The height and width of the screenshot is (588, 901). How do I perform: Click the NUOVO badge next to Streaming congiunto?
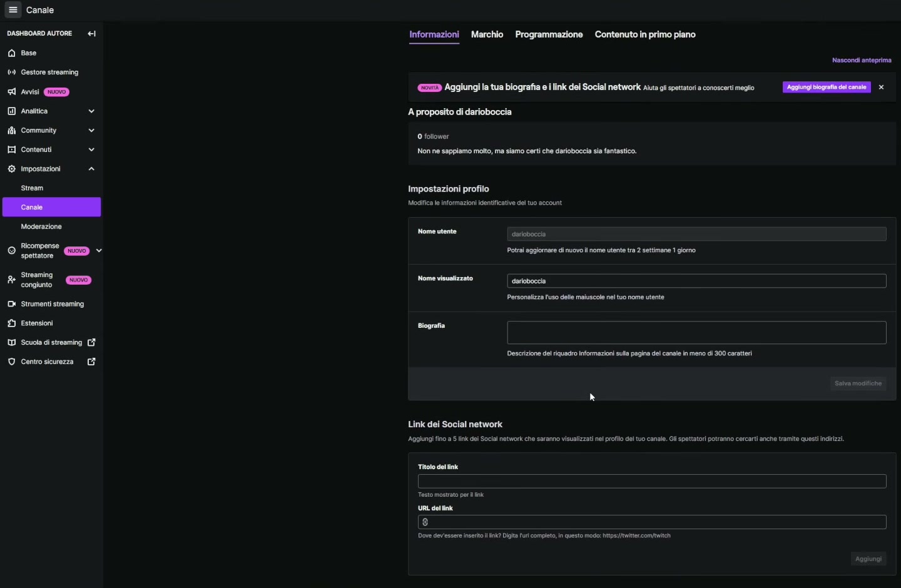79,280
